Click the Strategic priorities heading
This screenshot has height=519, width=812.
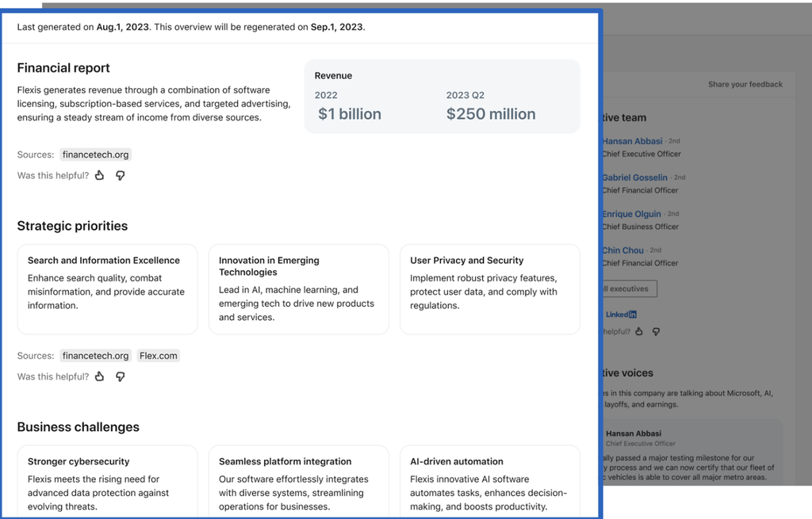click(72, 226)
